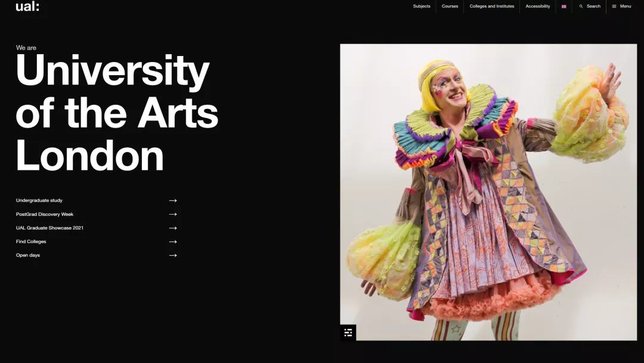Open the Courses navigation item

(x=450, y=6)
